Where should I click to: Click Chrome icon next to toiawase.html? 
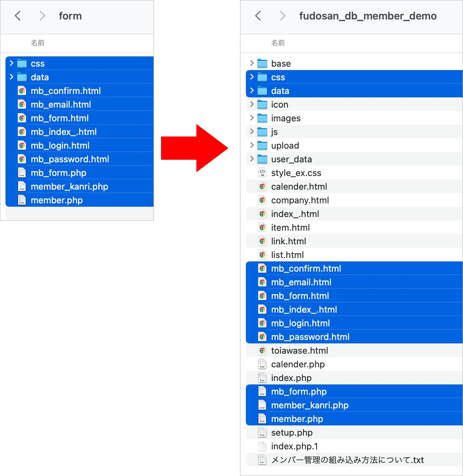(x=262, y=351)
